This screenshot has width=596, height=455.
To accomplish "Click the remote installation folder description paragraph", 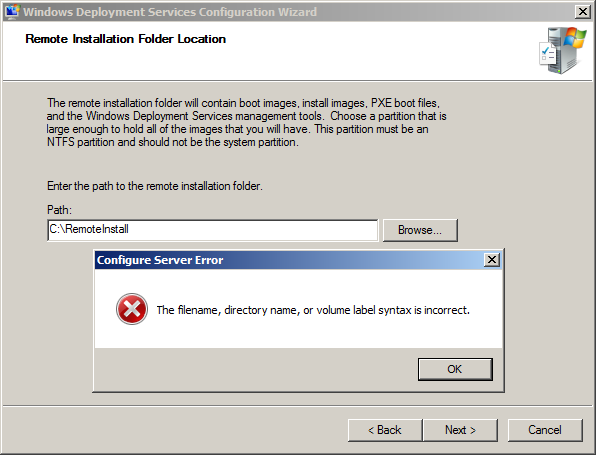I will point(246,122).
